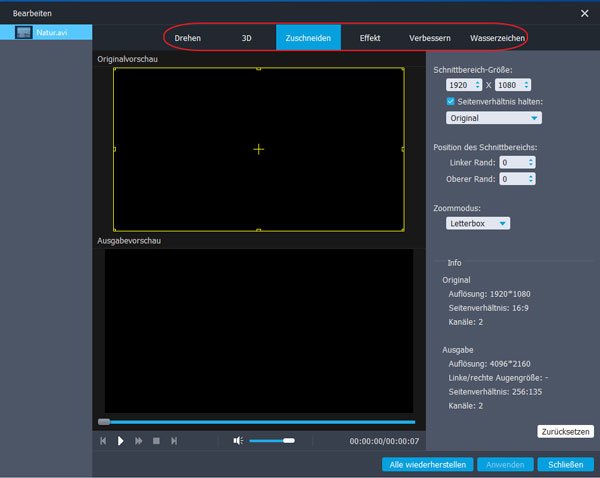Expand the Zoommodus Letterbox dropdown
The width and height of the screenshot is (600, 478).
point(478,223)
